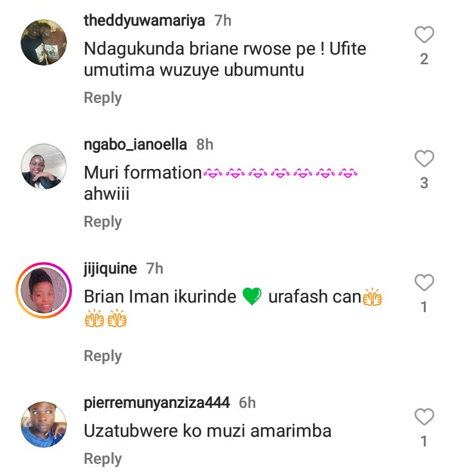This screenshot has width=463, height=476.
Task: Open ngabo_ianoella's profile picture
Action: coord(44,166)
